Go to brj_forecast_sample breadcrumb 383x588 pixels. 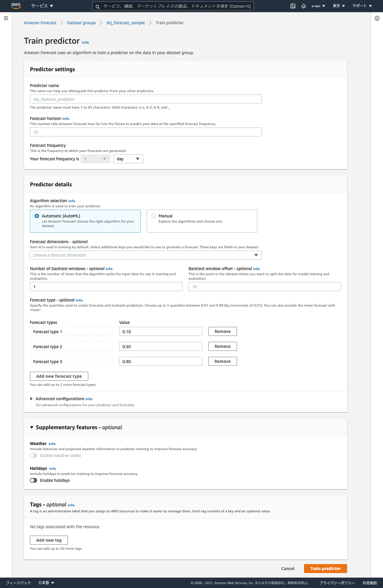[x=126, y=23]
